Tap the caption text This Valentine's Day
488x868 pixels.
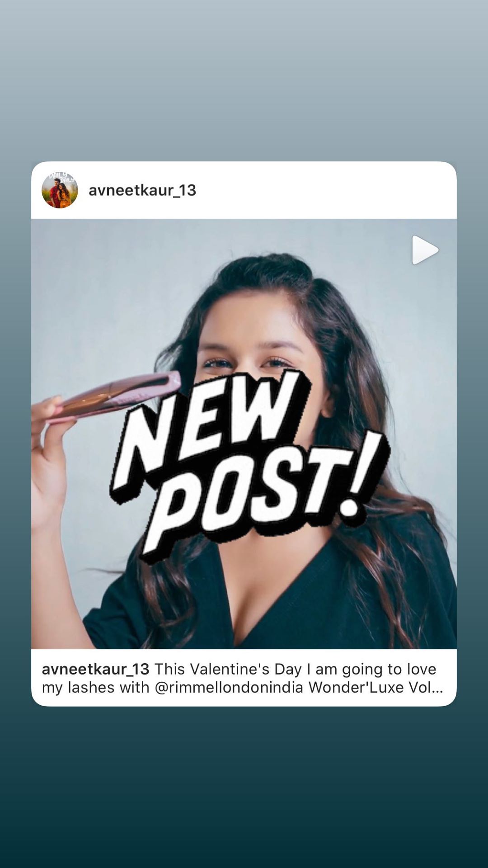228,669
